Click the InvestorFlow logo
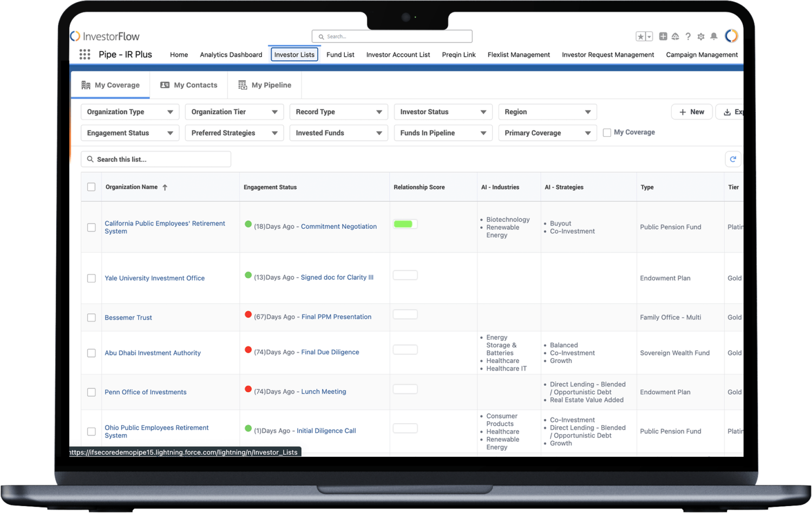 [105, 36]
